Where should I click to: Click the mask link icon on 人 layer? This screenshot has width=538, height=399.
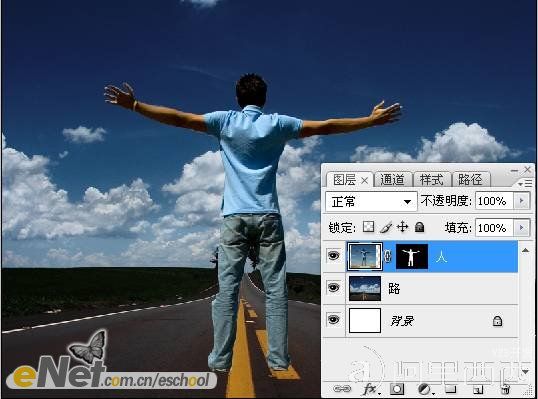click(388, 256)
